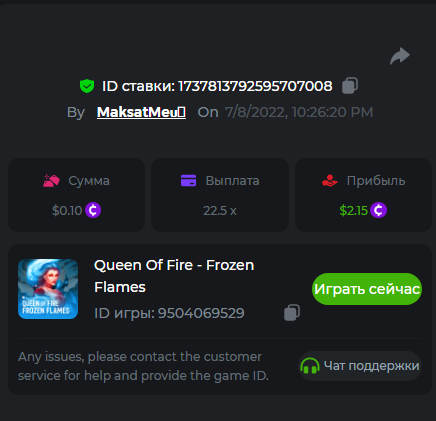Click the 22.5 x payout value
The image size is (436, 421).
(220, 211)
